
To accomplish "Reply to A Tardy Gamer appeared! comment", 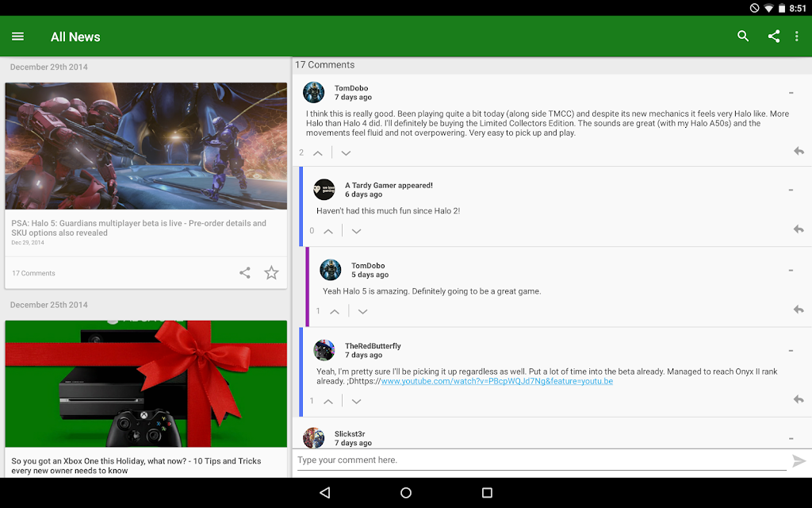I will (x=799, y=229).
